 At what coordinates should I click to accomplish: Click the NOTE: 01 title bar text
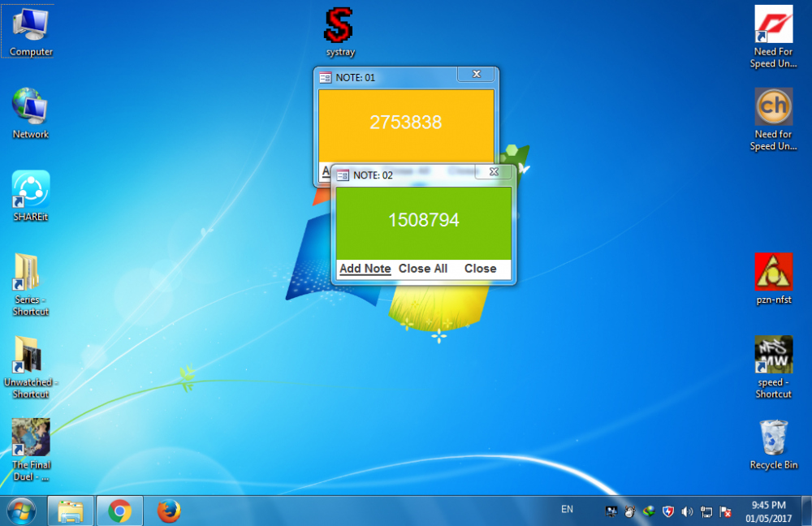[356, 78]
